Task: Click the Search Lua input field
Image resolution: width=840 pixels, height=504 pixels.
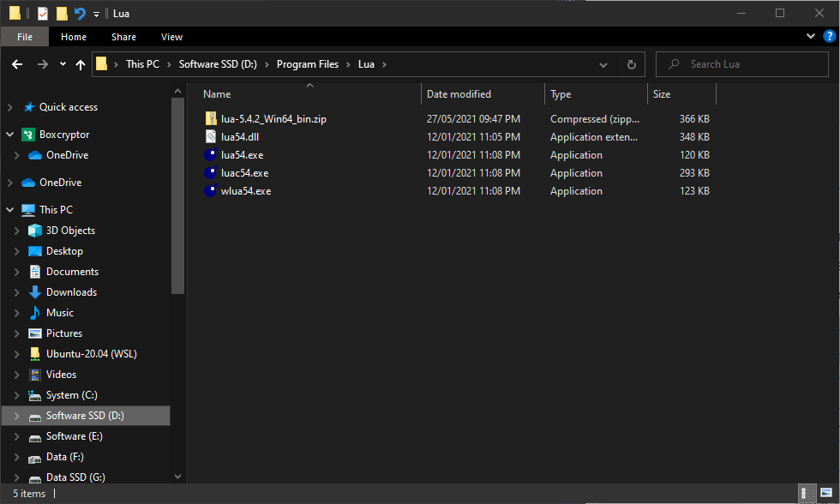Action: pyautogui.click(x=742, y=64)
